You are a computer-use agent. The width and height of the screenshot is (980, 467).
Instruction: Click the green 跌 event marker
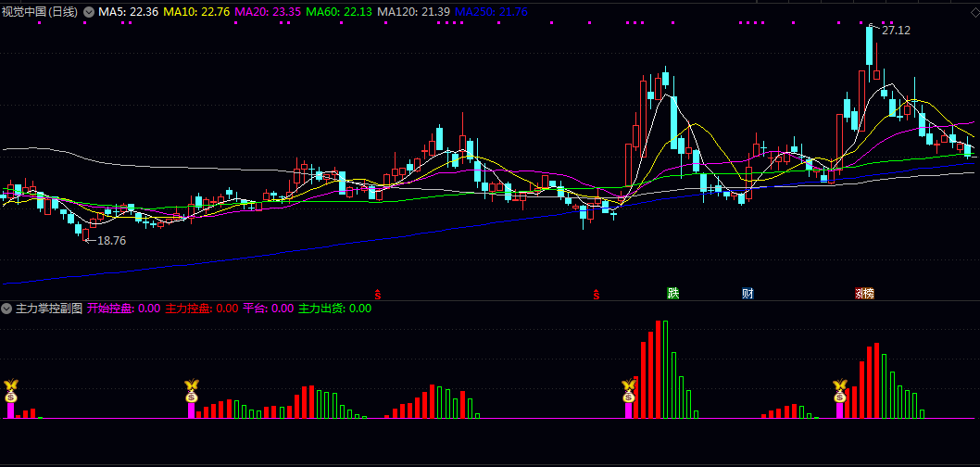pos(673,294)
